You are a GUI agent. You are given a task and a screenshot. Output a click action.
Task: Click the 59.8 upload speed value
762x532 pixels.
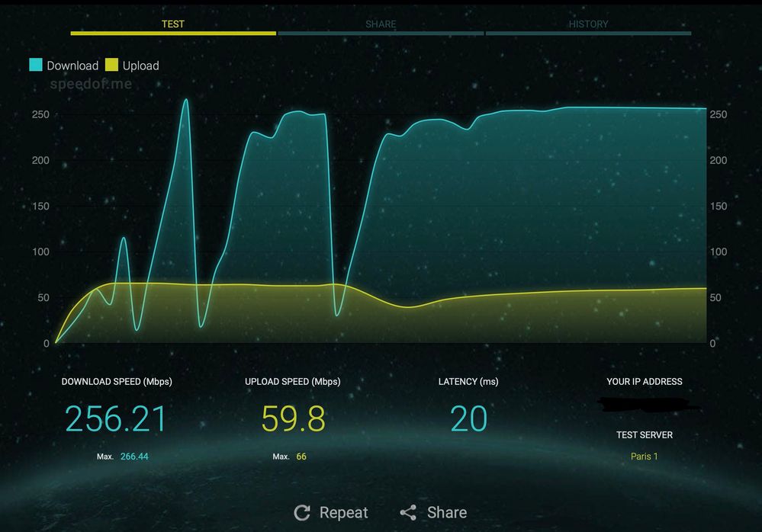click(x=293, y=418)
